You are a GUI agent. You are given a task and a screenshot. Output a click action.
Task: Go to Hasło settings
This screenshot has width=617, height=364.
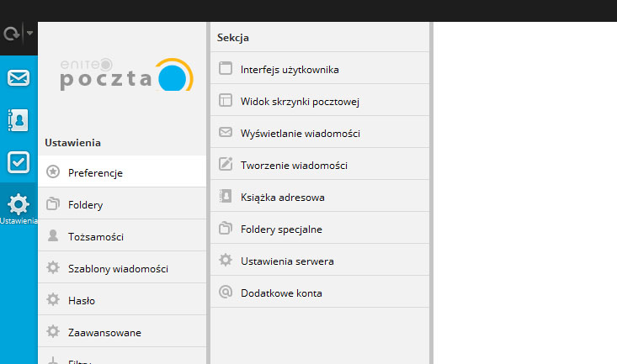click(122, 299)
